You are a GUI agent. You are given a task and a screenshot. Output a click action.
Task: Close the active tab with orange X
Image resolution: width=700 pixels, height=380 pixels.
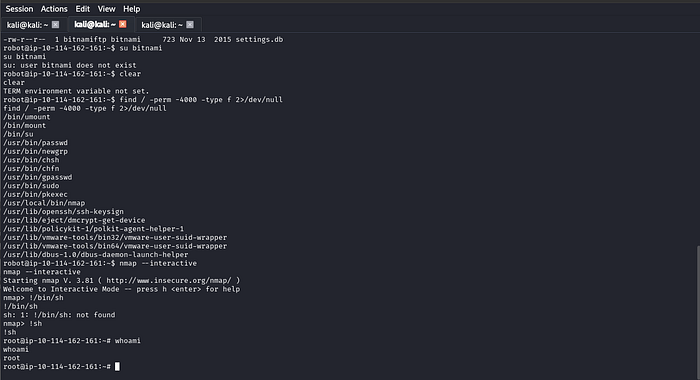coord(123,24)
